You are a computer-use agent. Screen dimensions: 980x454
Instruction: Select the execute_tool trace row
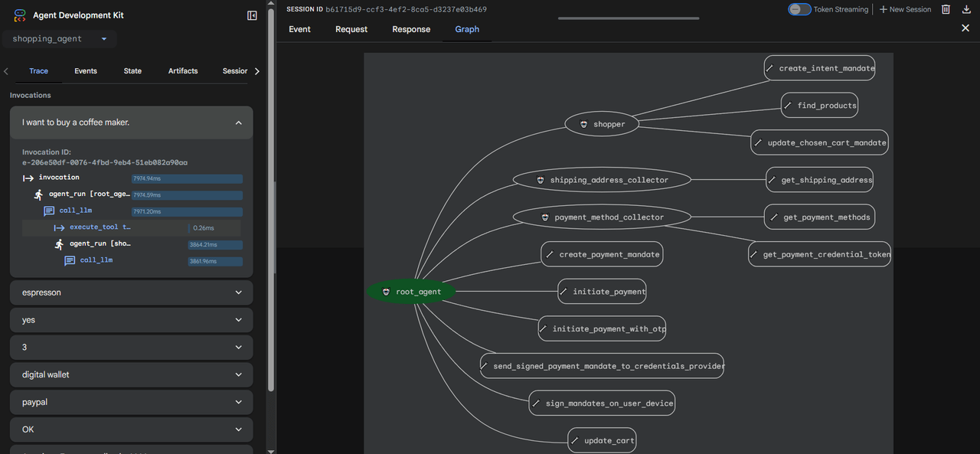[100, 227]
